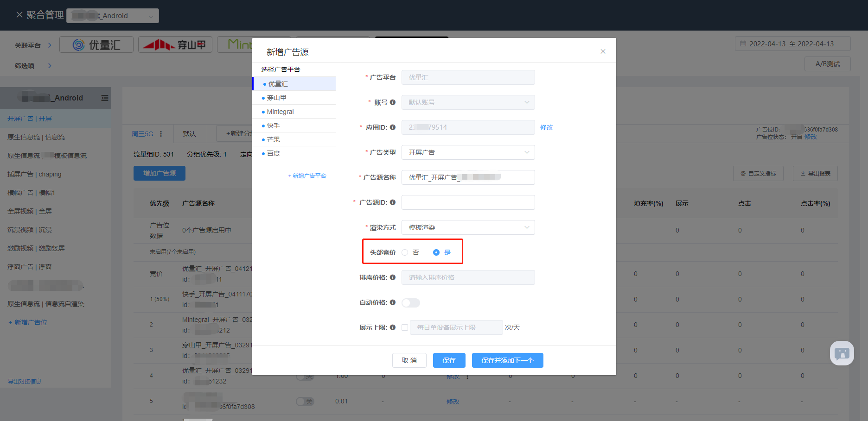Click the info icon beside 应用ID
The image size is (868, 421).
tap(393, 127)
